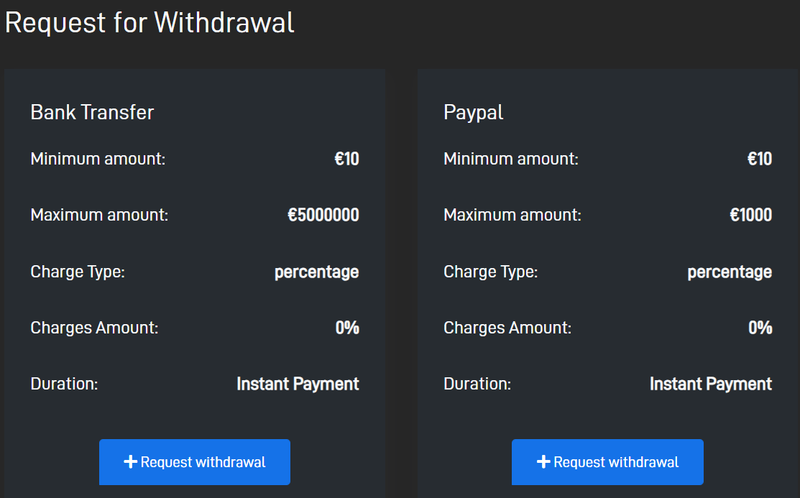
Task: Click Paypal Charge Type percentage value
Action: coord(730,272)
